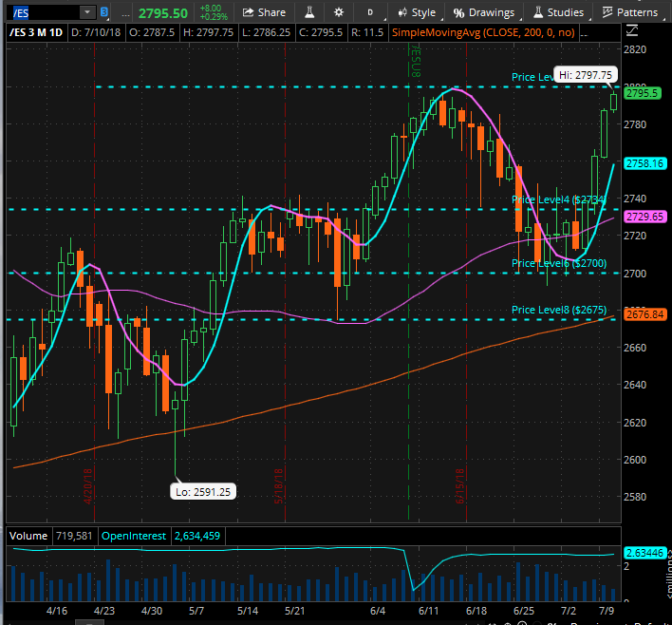Image resolution: width=672 pixels, height=625 pixels.
Task: Open the symbol selector dropdown arrow
Action: [x=87, y=12]
